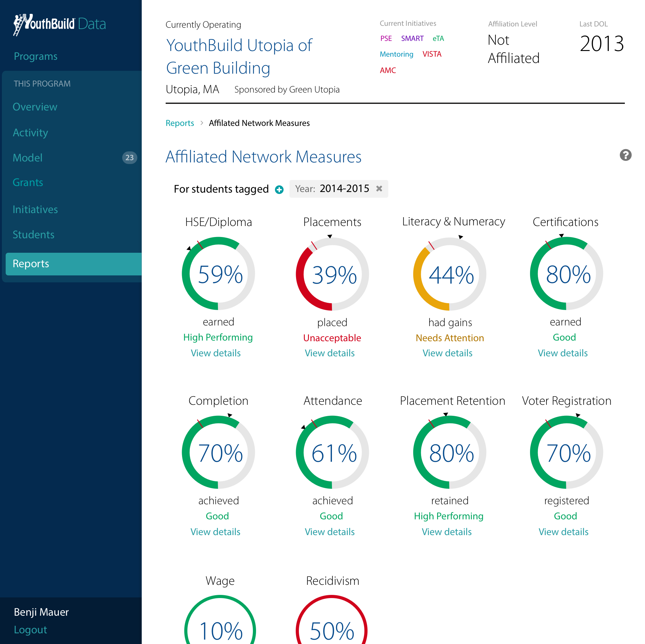Click the Completion 70% gauge
645x644 pixels.
218,453
